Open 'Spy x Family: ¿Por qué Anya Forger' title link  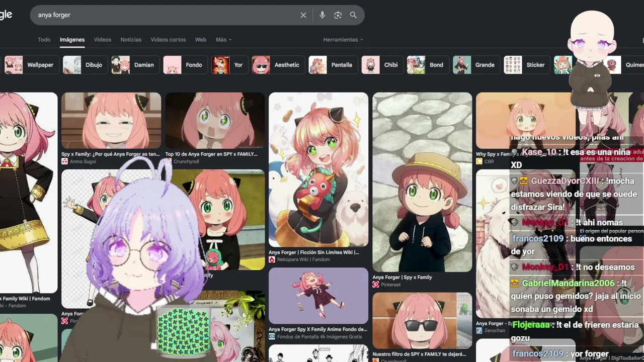pos(110,154)
